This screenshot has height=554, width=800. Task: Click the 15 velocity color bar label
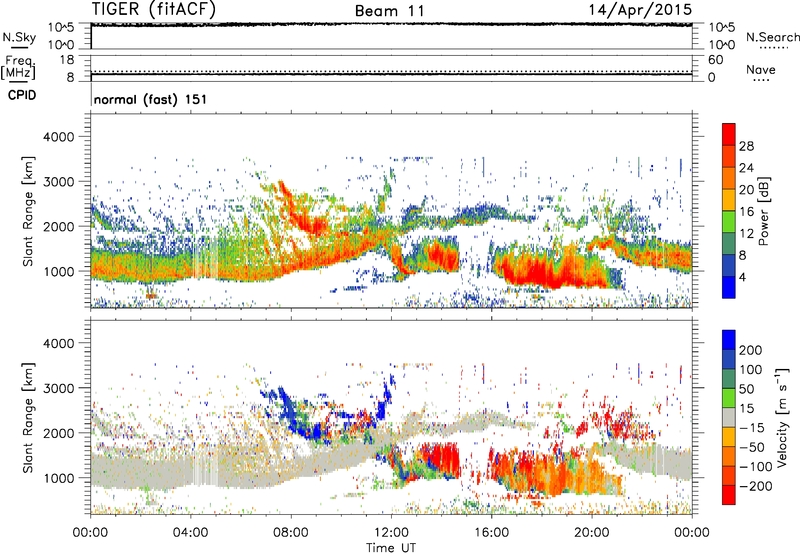pyautogui.click(x=746, y=409)
